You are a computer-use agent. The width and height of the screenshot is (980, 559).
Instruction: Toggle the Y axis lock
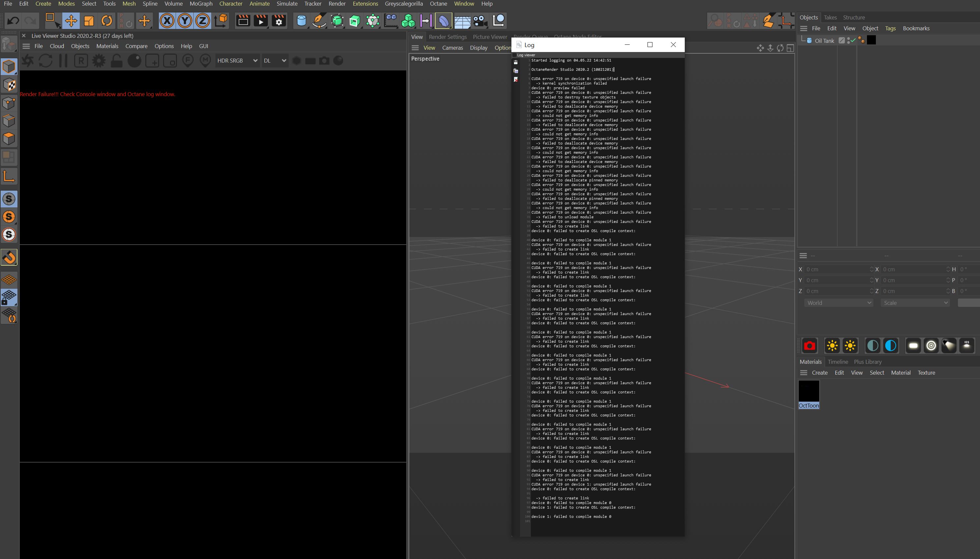pos(185,21)
